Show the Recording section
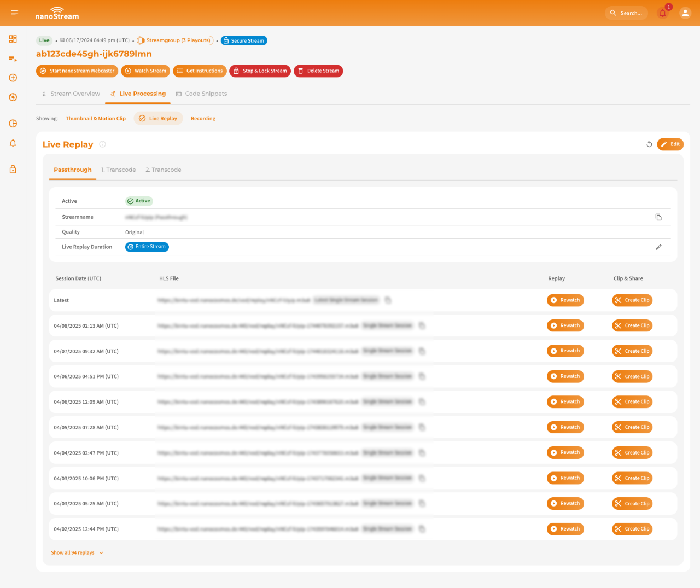This screenshot has height=588, width=700. [203, 119]
